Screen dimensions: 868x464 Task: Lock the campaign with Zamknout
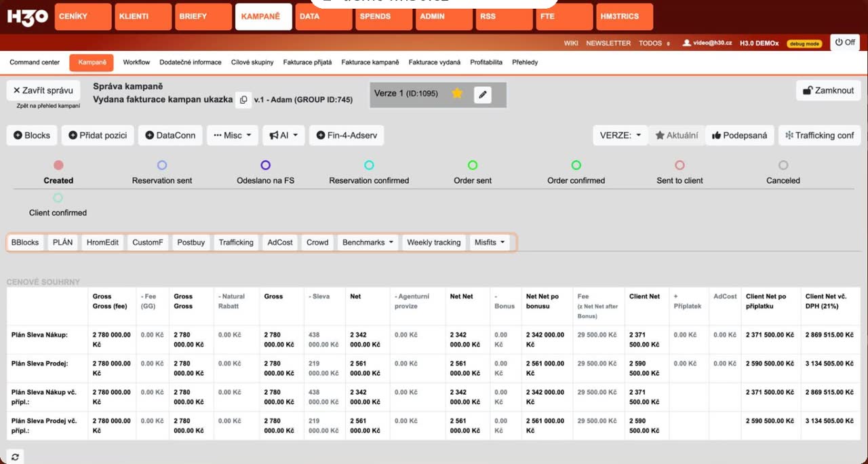point(829,90)
